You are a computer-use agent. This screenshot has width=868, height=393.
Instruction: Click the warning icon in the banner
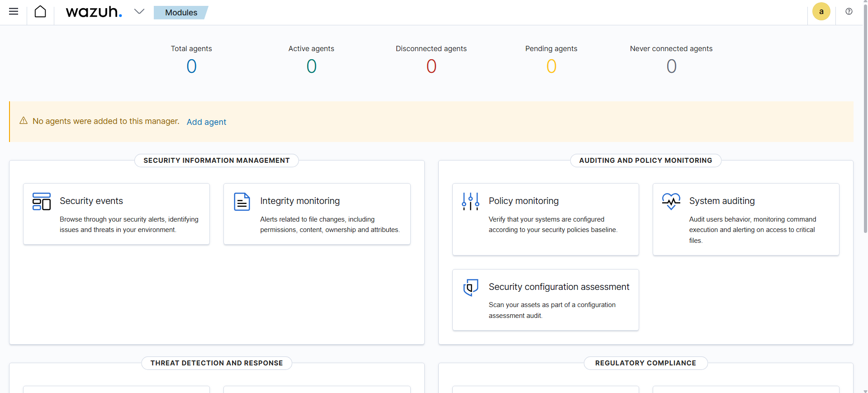pos(24,121)
